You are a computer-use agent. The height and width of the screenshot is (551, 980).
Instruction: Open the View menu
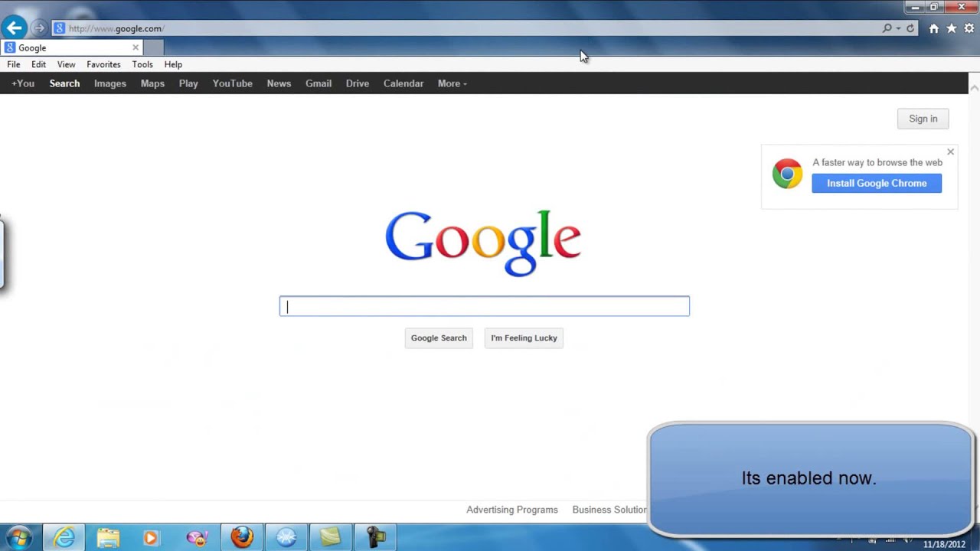tap(66, 64)
